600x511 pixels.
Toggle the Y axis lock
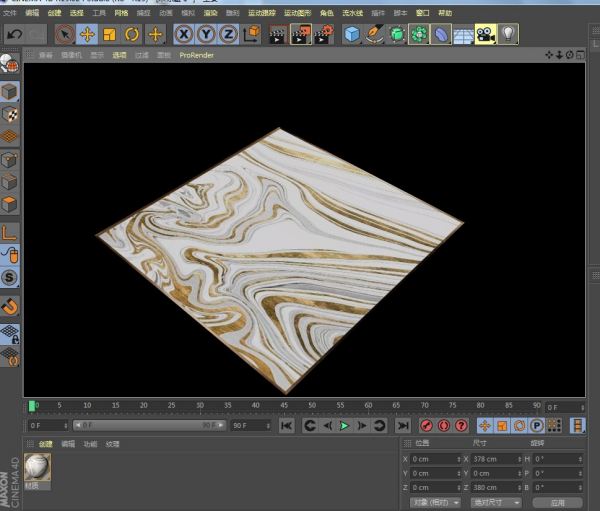[206, 34]
